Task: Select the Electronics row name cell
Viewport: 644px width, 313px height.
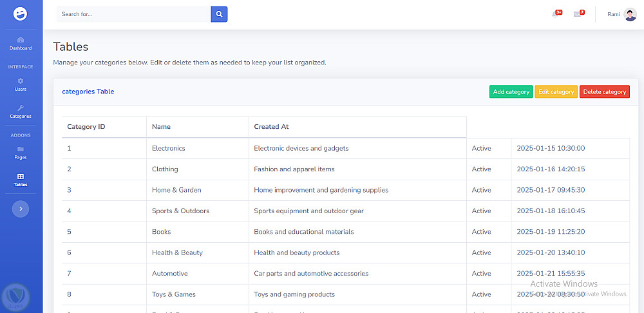Action: (169, 148)
